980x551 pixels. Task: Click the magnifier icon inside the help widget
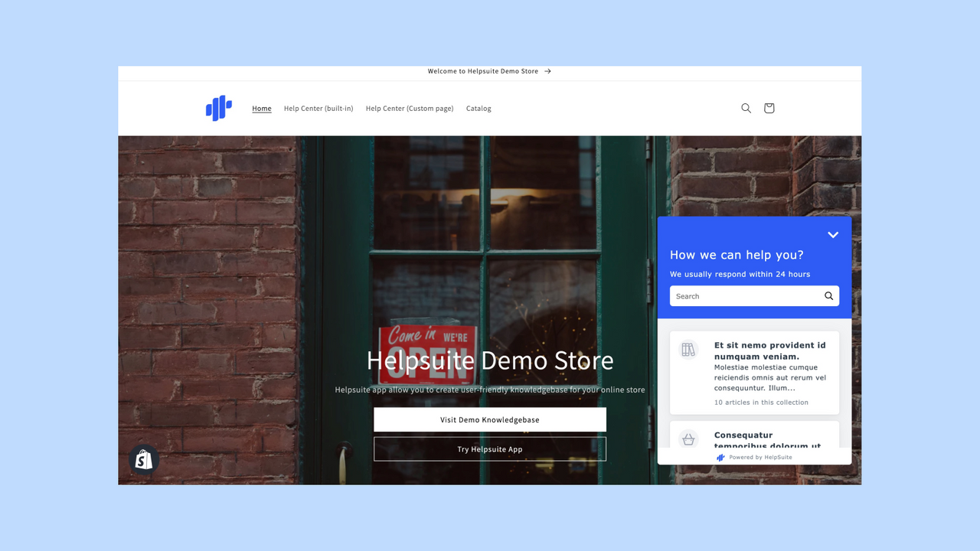click(828, 295)
